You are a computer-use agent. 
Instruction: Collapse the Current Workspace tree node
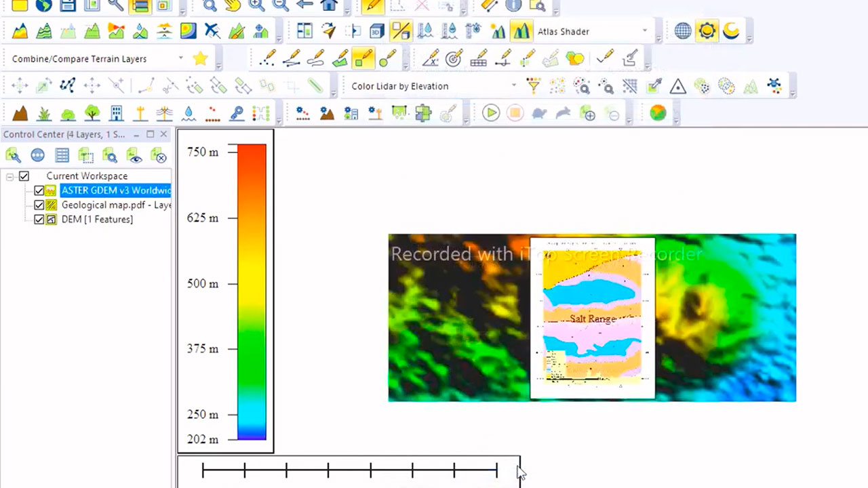[10, 176]
